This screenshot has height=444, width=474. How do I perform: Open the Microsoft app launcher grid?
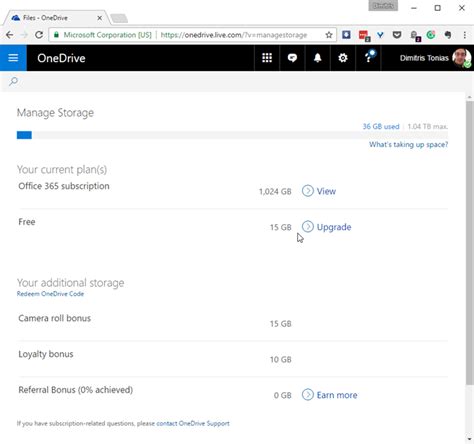pyautogui.click(x=267, y=58)
